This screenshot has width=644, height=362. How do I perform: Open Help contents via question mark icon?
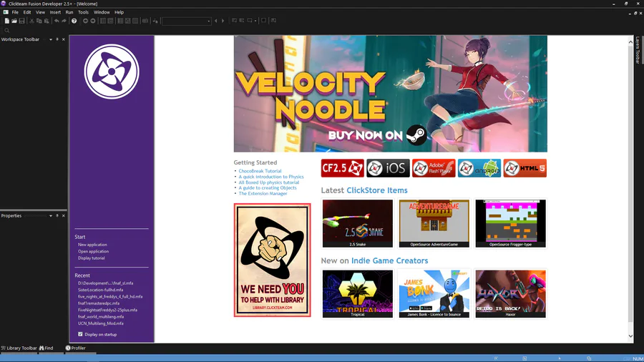pyautogui.click(x=74, y=21)
